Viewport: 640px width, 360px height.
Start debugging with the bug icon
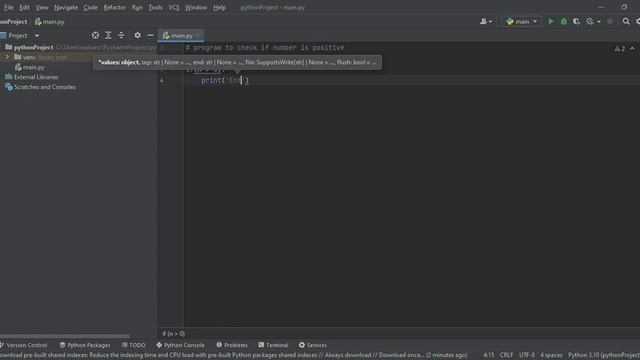pos(564,21)
